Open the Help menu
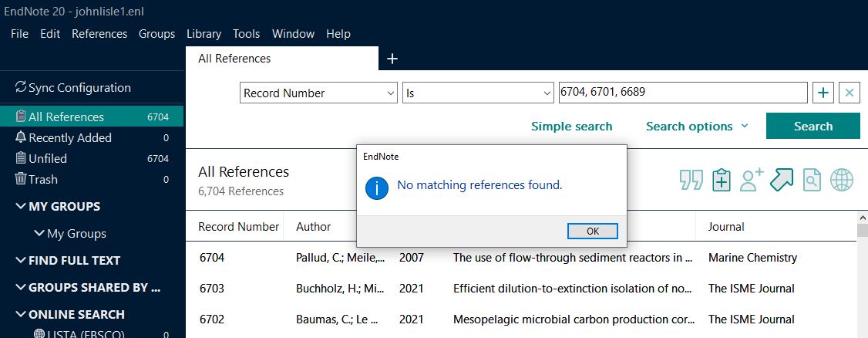This screenshot has width=868, height=338. [338, 34]
